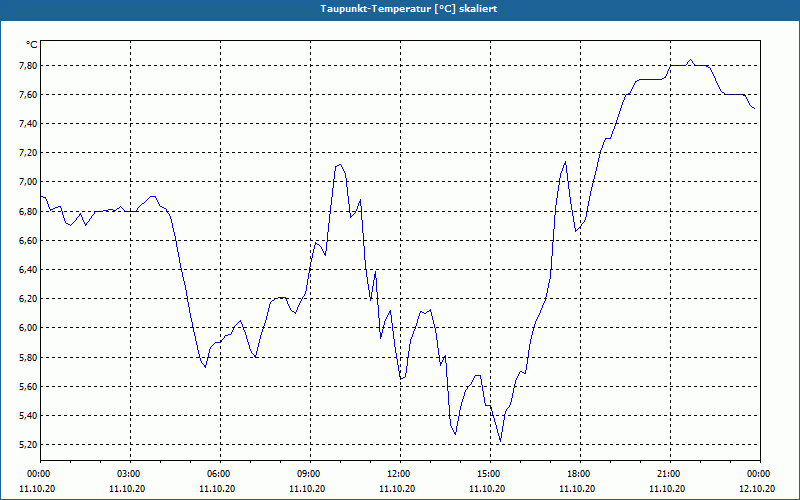This screenshot has height=500, width=800.
Task: Click the 5,80 y-axis value
Action: 29,357
